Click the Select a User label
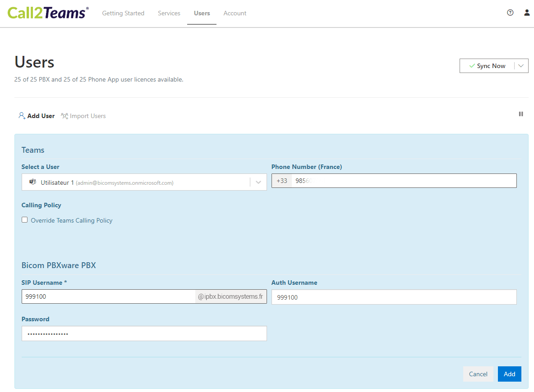Viewport: 534px width, 392px height. [40, 167]
